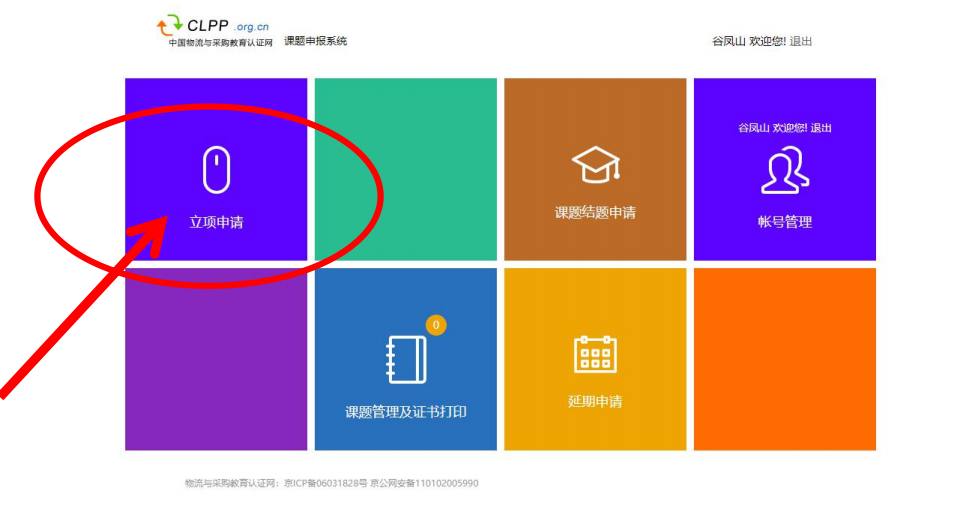This screenshot has width=971, height=525.
Task: Click the blank green tile
Action: (406, 169)
